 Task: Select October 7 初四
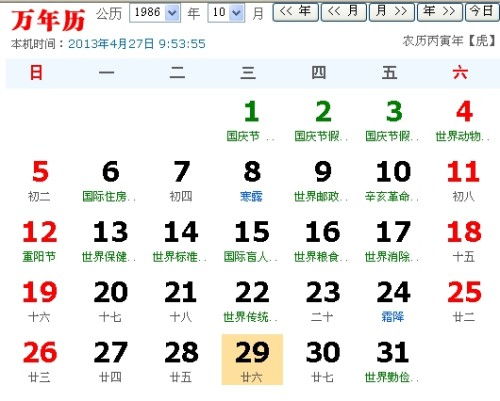[181, 181]
